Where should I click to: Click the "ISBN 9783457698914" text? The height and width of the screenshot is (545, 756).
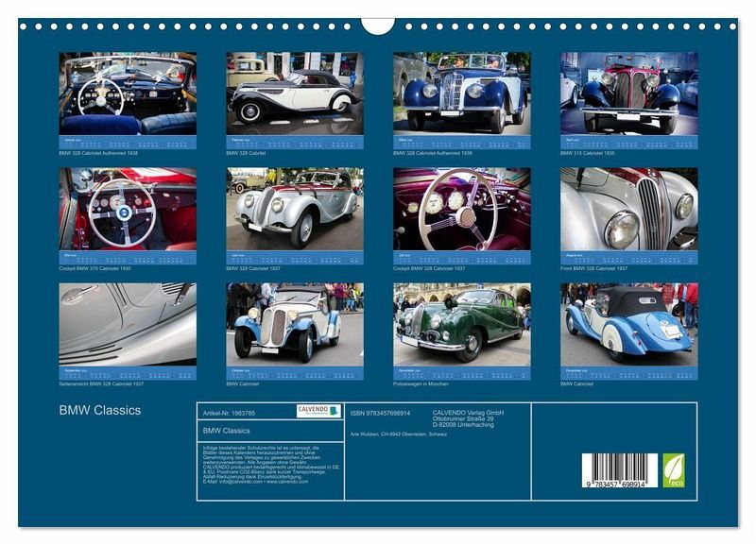(x=381, y=414)
